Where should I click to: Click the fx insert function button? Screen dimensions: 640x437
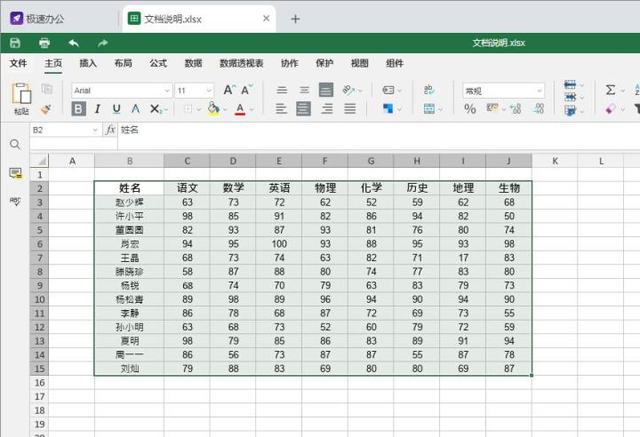pos(110,130)
